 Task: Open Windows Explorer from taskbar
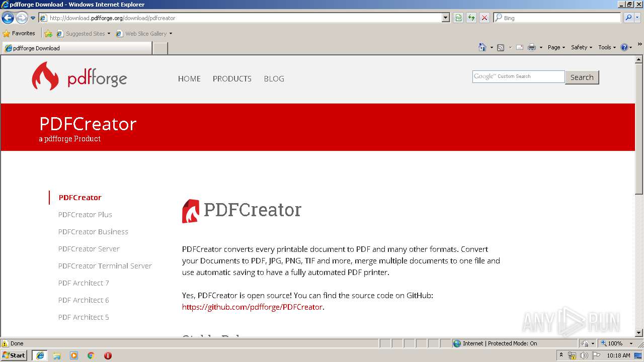point(57,355)
